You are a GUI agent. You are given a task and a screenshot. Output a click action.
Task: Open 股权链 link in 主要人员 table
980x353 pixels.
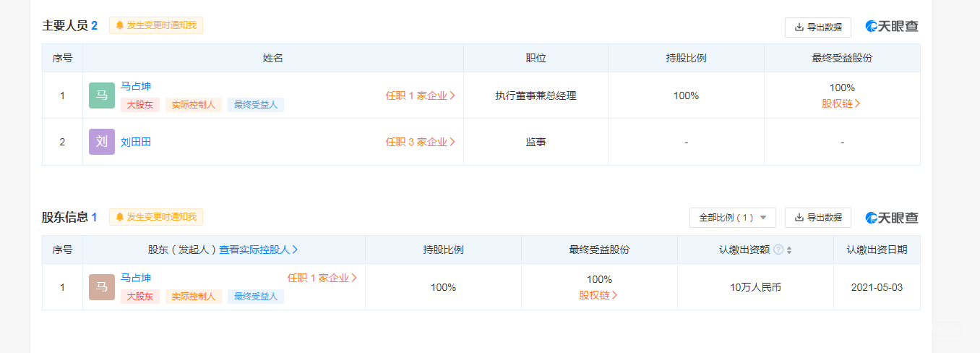coord(841,103)
